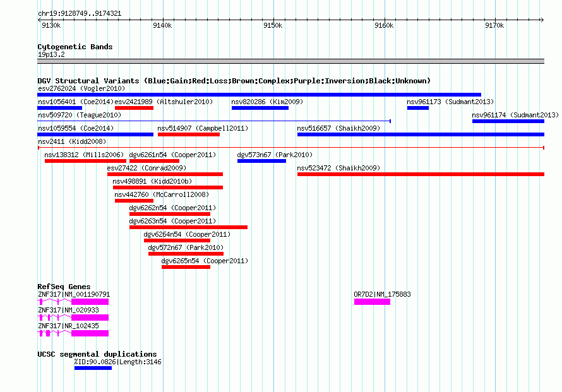Select the nsv961173 (Sudmant2013) variant label

click(450, 102)
